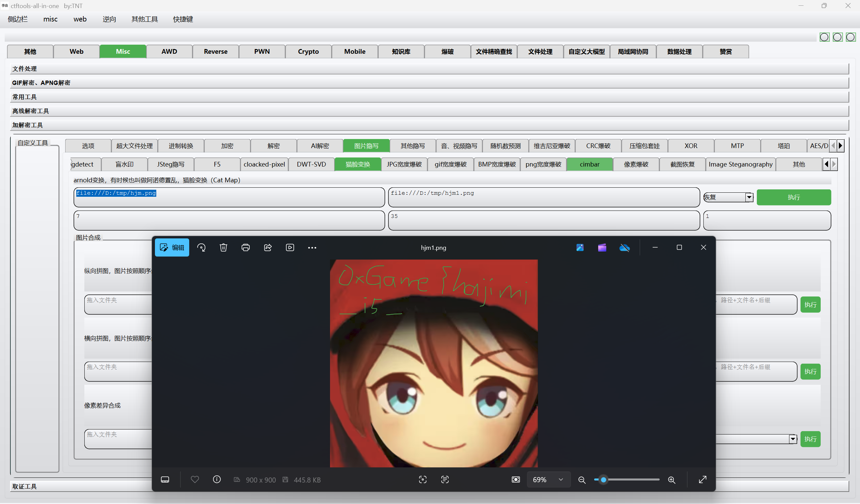Screen dimensions: 860x504
Task: Click the parameter field containing 1
Action: pyautogui.click(x=767, y=220)
